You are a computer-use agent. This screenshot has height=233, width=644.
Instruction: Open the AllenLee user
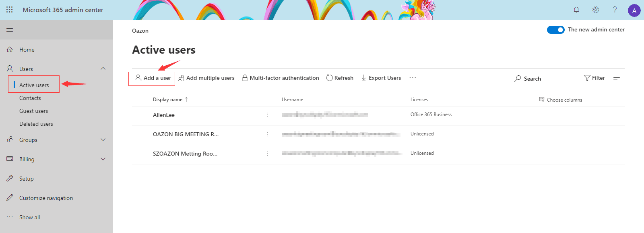pyautogui.click(x=164, y=115)
